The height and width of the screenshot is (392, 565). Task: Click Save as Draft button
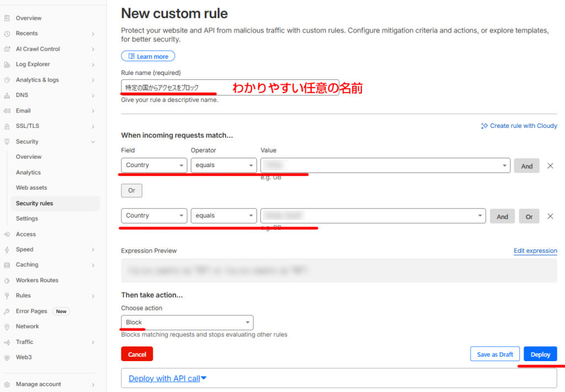coord(495,355)
